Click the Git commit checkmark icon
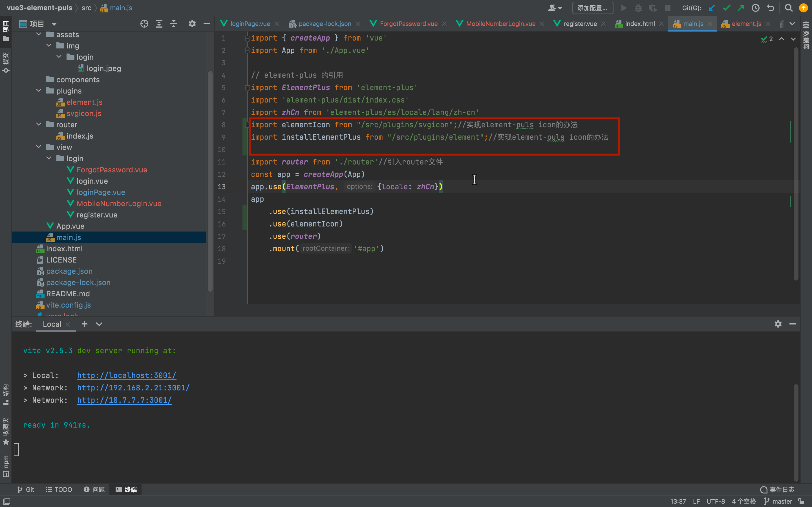Image resolution: width=812 pixels, height=507 pixels. point(726,8)
